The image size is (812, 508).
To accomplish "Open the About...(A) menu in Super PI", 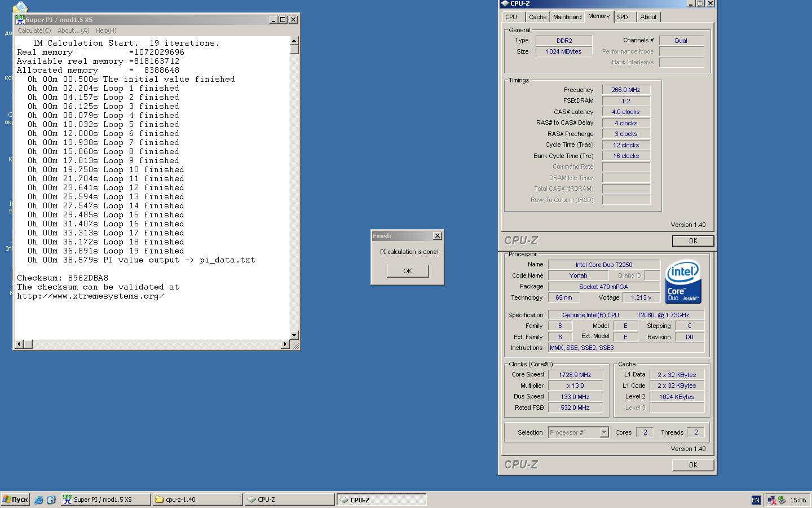I will [73, 30].
